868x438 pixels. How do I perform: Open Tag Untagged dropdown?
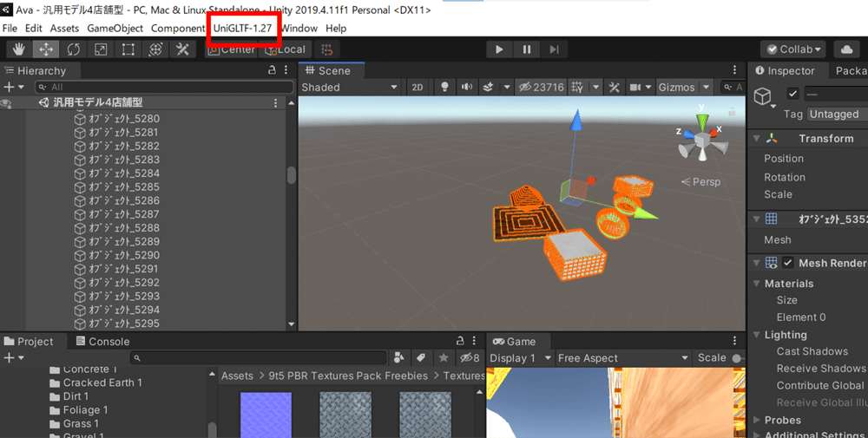tap(836, 114)
